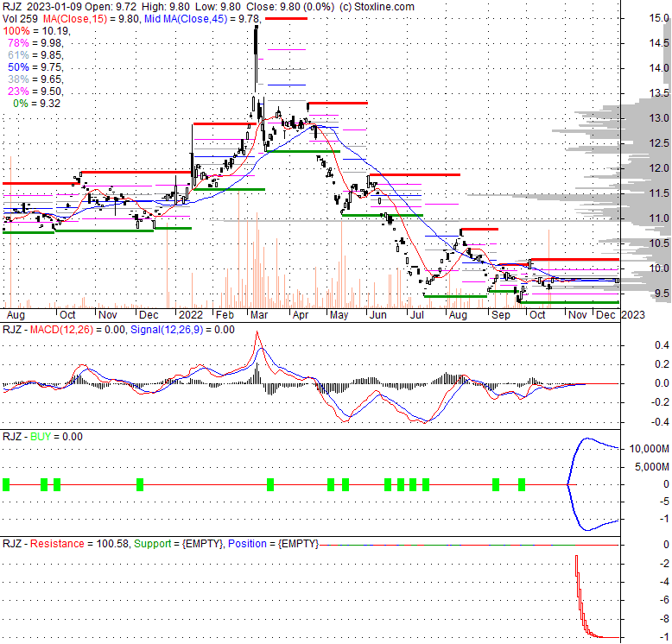
Task: Click the 'Apr' month axis label
Action: pyautogui.click(x=301, y=315)
